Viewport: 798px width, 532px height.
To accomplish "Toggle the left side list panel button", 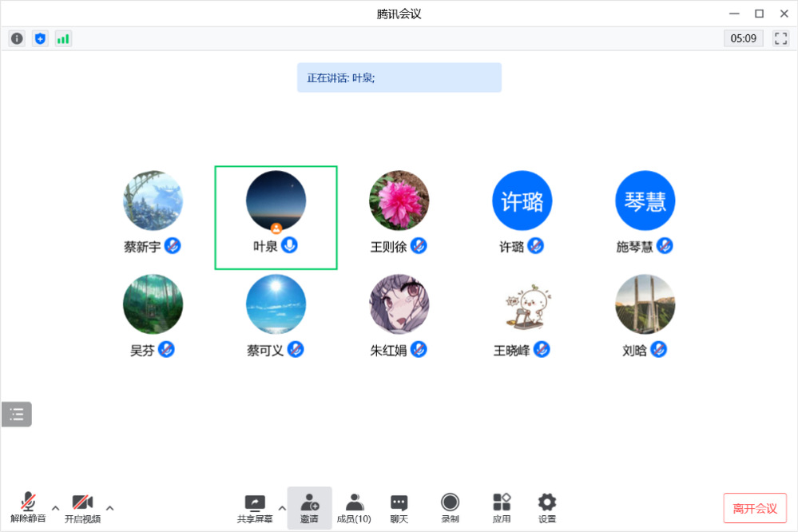I will click(x=17, y=414).
